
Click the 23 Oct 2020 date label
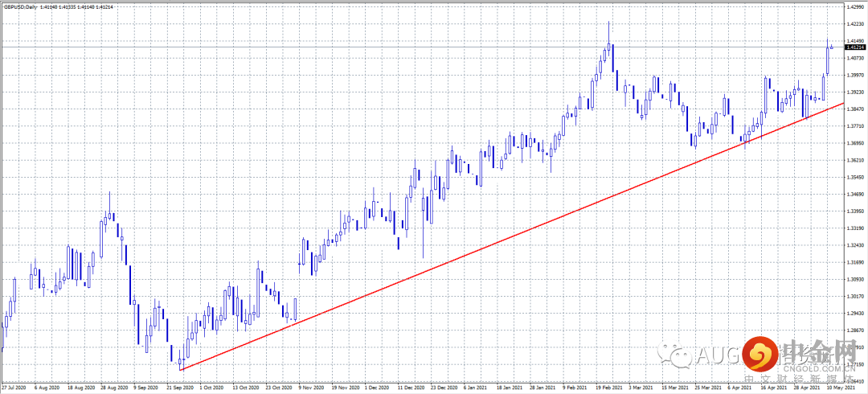pos(278,389)
